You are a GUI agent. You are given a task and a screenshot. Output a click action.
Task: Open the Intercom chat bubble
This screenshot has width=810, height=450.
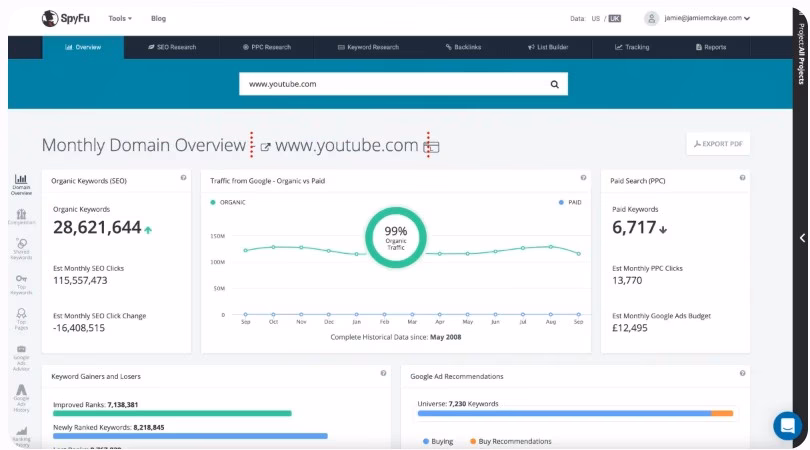(787, 426)
